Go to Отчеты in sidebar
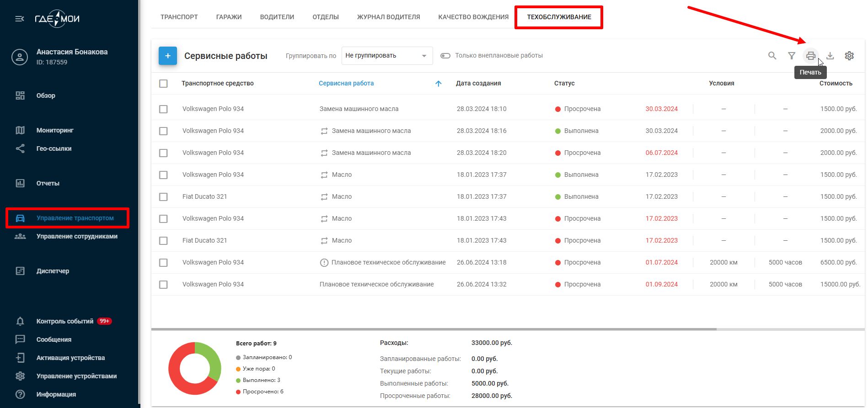 48,183
